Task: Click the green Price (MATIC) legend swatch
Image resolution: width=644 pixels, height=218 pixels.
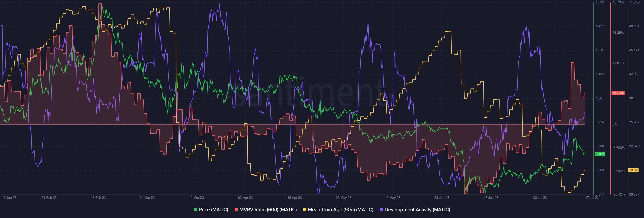Action: [195, 210]
